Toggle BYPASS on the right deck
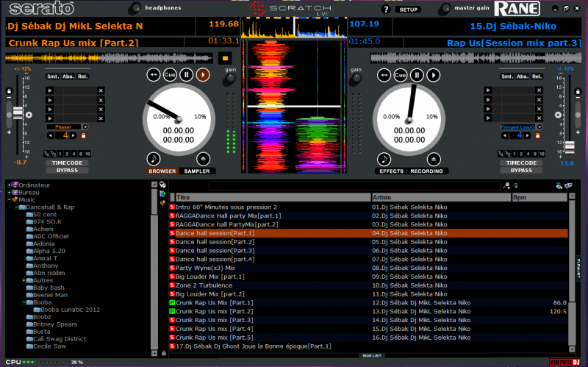 tap(521, 170)
